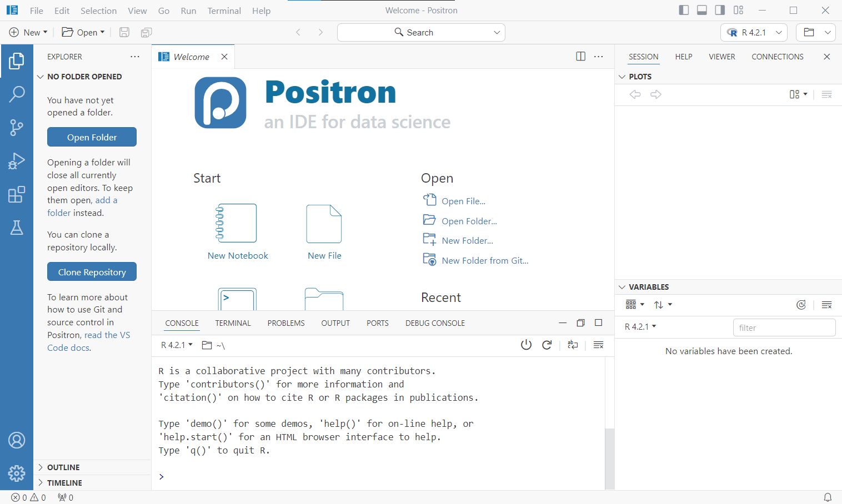Go forward with the right navigation arrow

click(320, 32)
